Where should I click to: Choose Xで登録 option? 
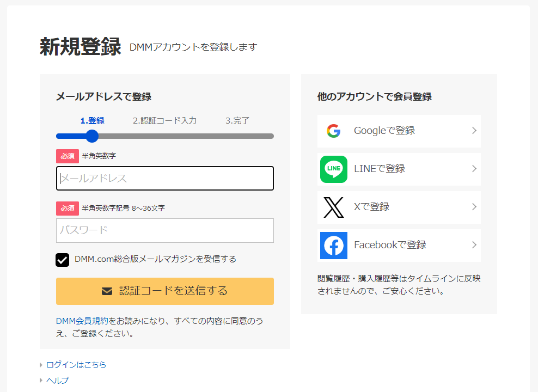[x=399, y=207]
